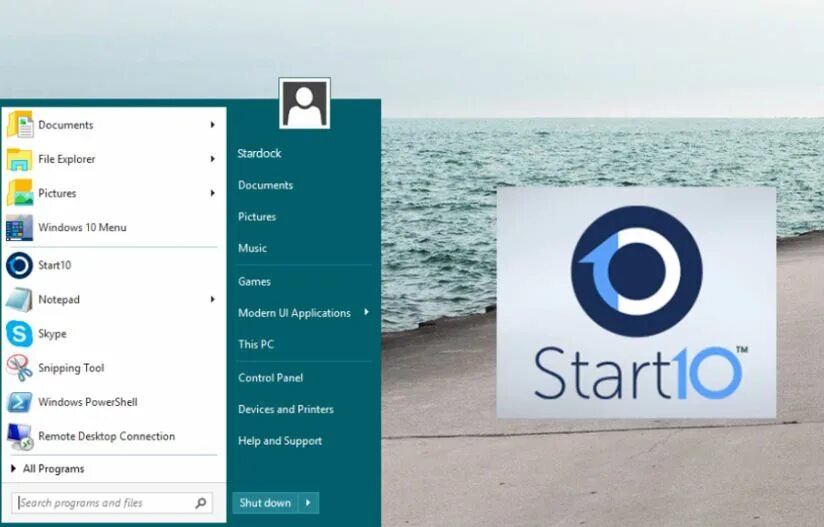
Task: Click the 'Snipping Tool' text label
Action: 71,368
